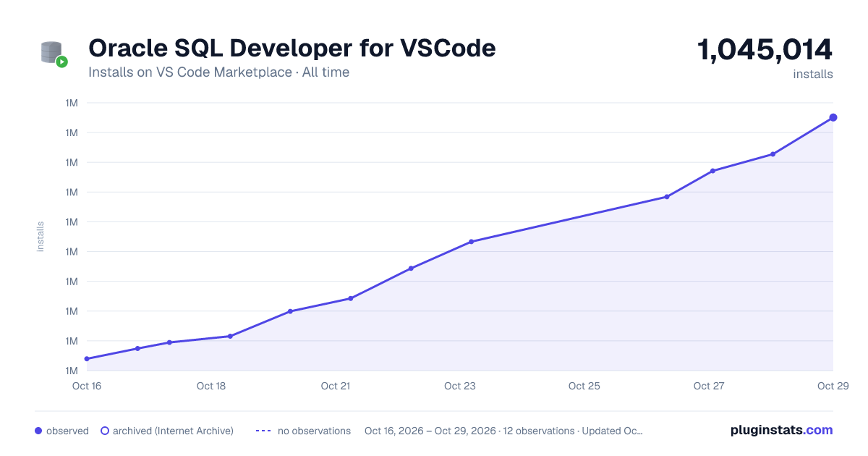The width and height of the screenshot is (868, 456).
Task: Click the 1,045,014 installs total
Action: click(x=765, y=50)
